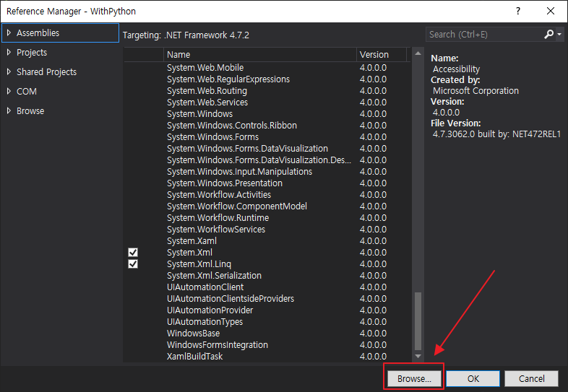The image size is (568, 392).
Task: Select System.Web.Routing row
Action: 267,91
